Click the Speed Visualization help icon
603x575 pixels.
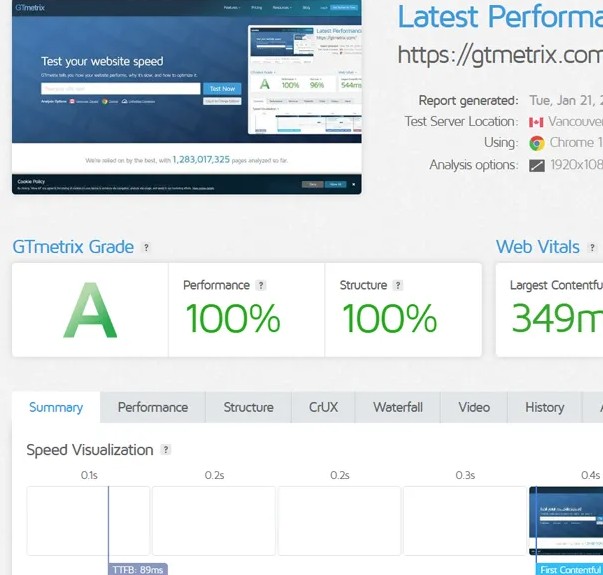coord(166,449)
